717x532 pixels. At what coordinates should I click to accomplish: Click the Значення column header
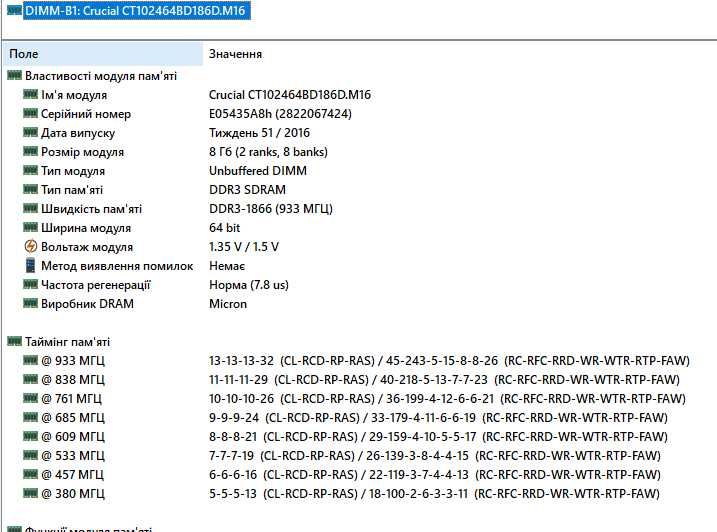click(235, 54)
